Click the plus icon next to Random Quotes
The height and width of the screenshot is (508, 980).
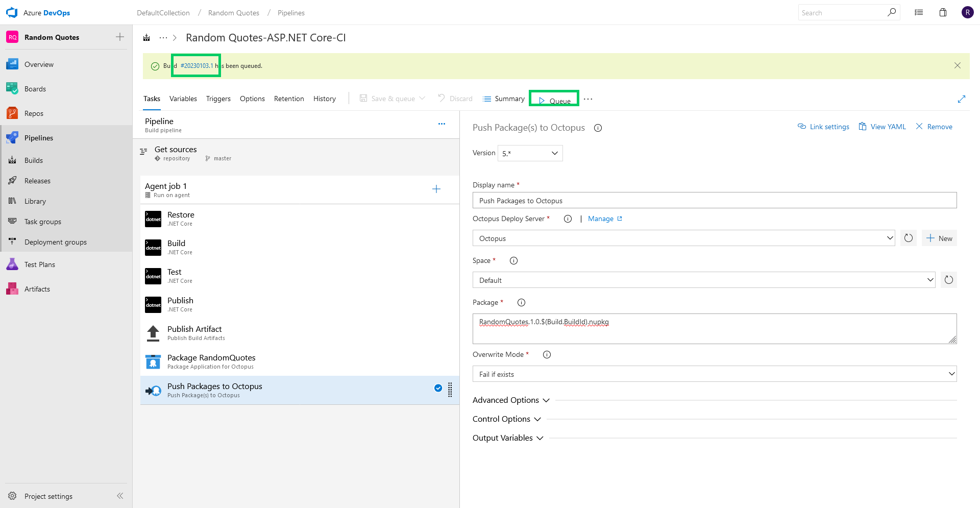[x=120, y=37]
